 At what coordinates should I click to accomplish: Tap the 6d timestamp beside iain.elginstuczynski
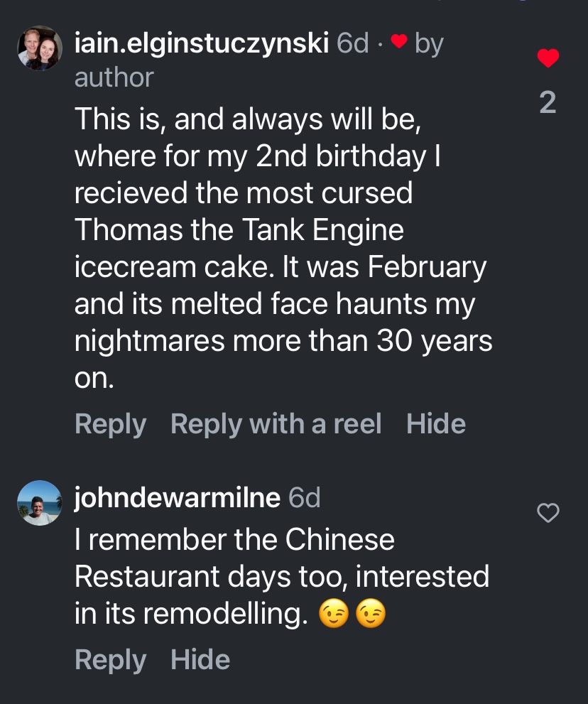pos(353,44)
